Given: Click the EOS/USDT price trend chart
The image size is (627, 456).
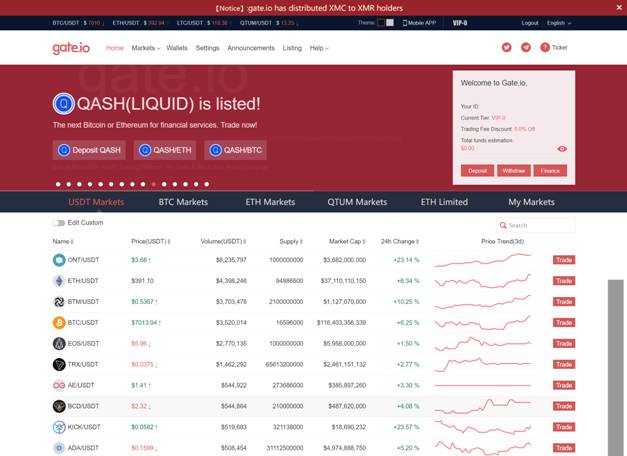Looking at the screenshot, I should click(x=483, y=344).
